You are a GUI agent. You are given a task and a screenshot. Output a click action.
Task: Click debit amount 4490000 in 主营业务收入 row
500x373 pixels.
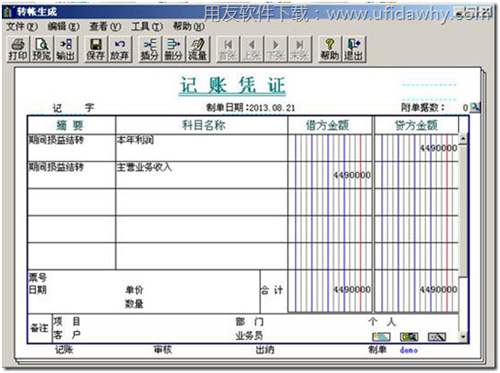[352, 175]
